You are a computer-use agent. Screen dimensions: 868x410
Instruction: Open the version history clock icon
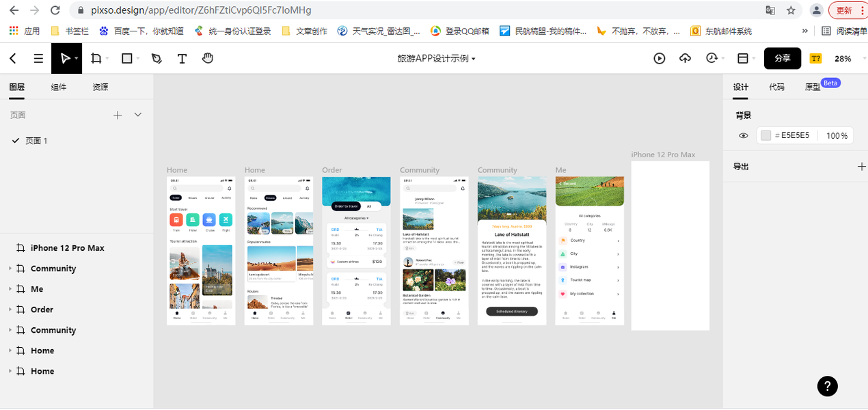(711, 59)
